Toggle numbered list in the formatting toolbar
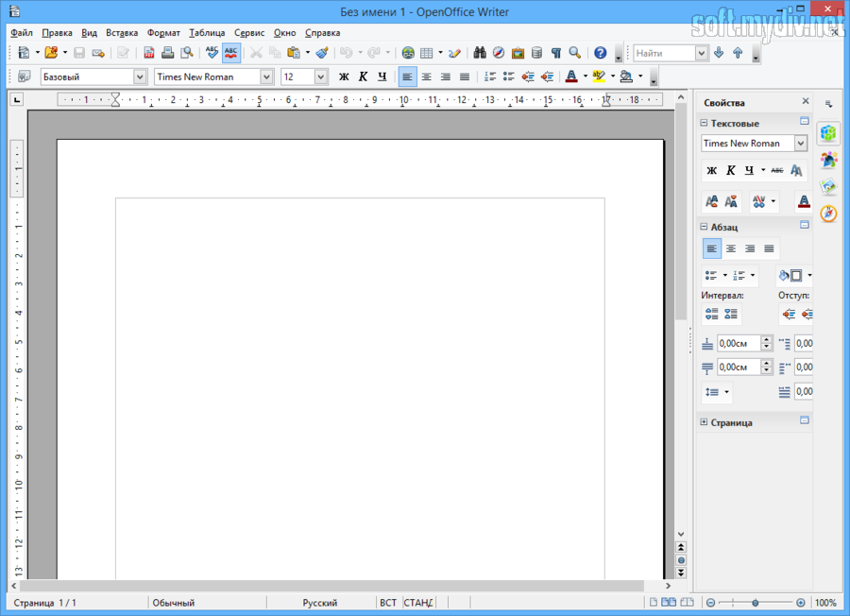The height and width of the screenshot is (616, 850). pyautogui.click(x=490, y=77)
